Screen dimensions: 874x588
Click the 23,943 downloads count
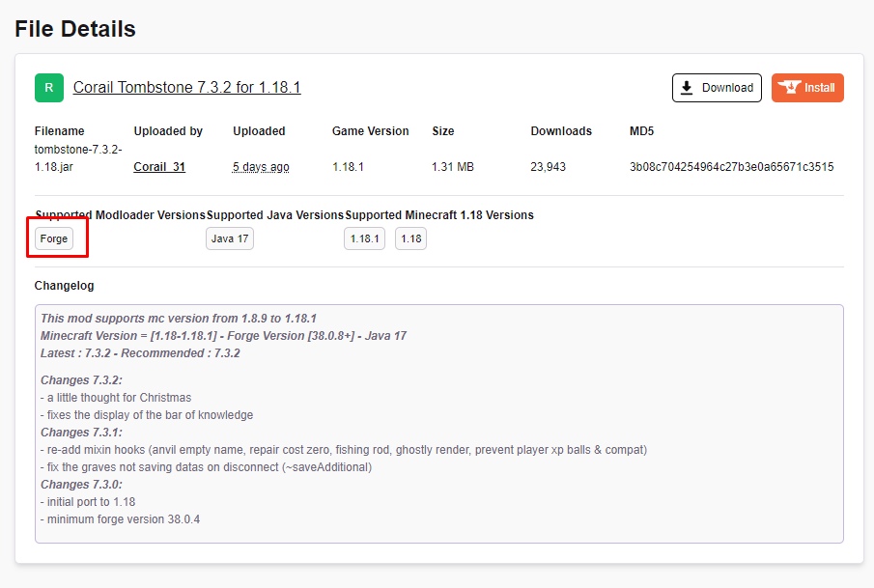point(548,167)
